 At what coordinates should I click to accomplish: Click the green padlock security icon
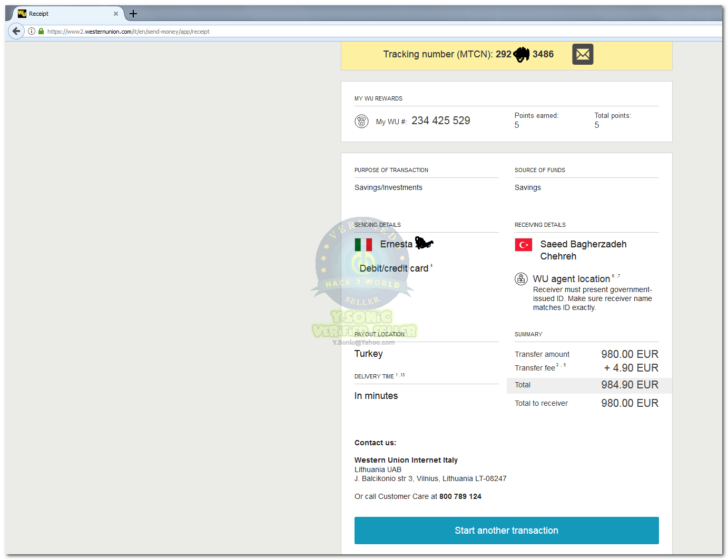[x=41, y=32]
